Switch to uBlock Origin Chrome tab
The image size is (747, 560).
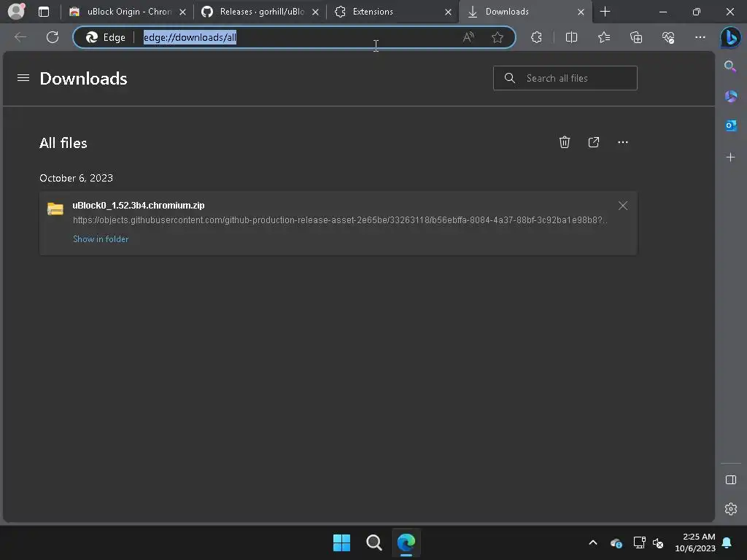point(128,12)
